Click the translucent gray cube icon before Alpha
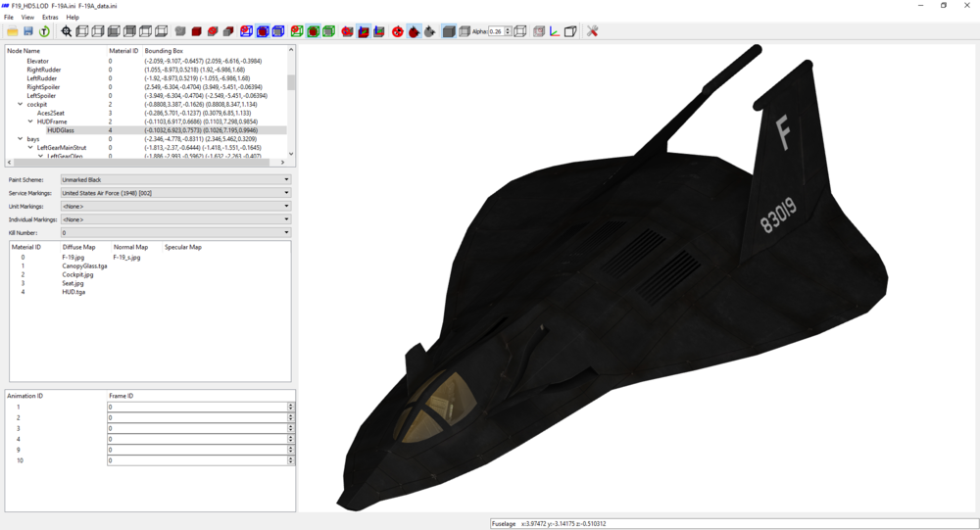This screenshot has height=530, width=980. click(x=465, y=31)
